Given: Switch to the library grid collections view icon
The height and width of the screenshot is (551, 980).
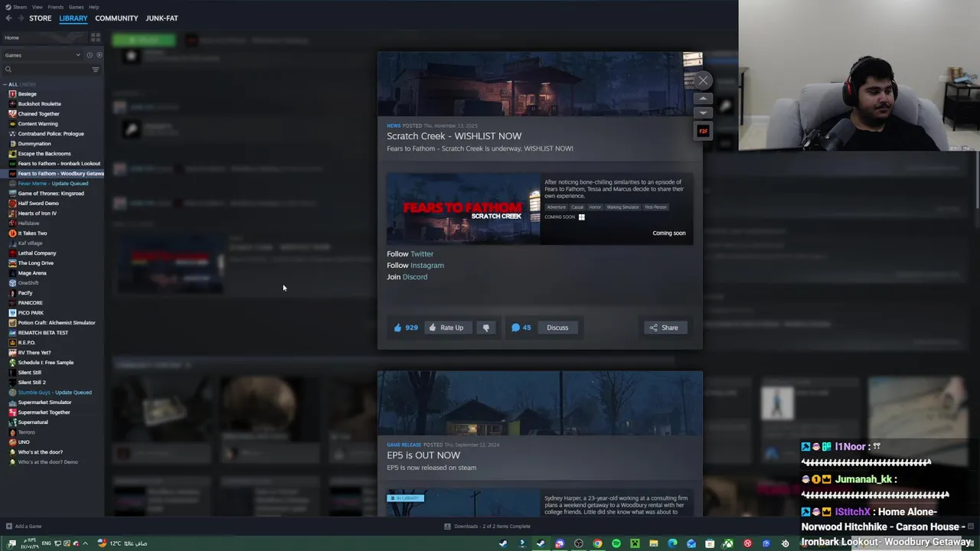Looking at the screenshot, I should click(x=96, y=37).
